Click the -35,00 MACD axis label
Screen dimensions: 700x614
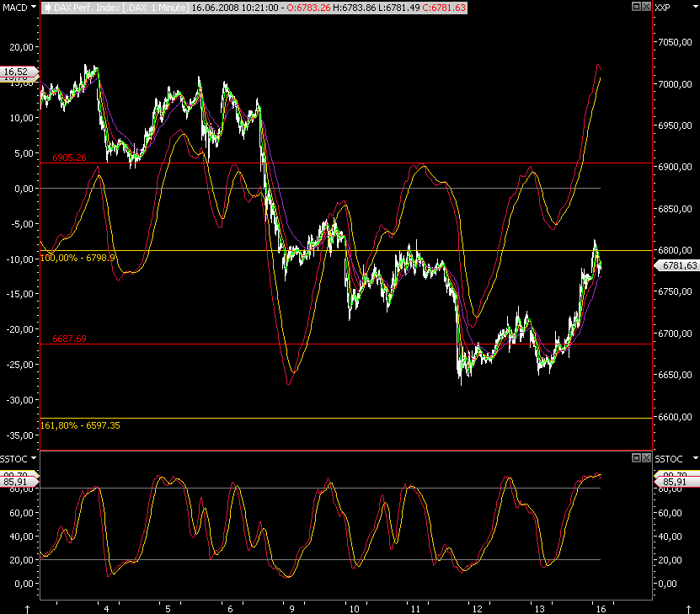click(x=19, y=435)
